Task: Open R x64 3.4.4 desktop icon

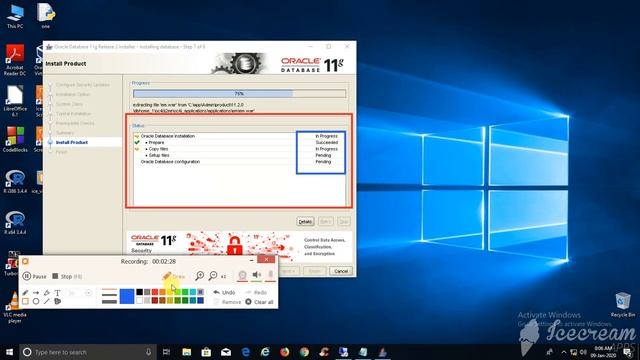Action: click(15, 223)
